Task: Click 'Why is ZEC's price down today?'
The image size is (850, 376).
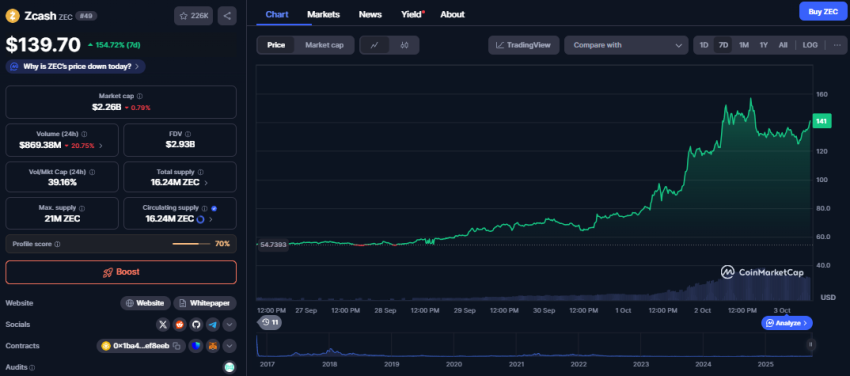Action: (75, 67)
